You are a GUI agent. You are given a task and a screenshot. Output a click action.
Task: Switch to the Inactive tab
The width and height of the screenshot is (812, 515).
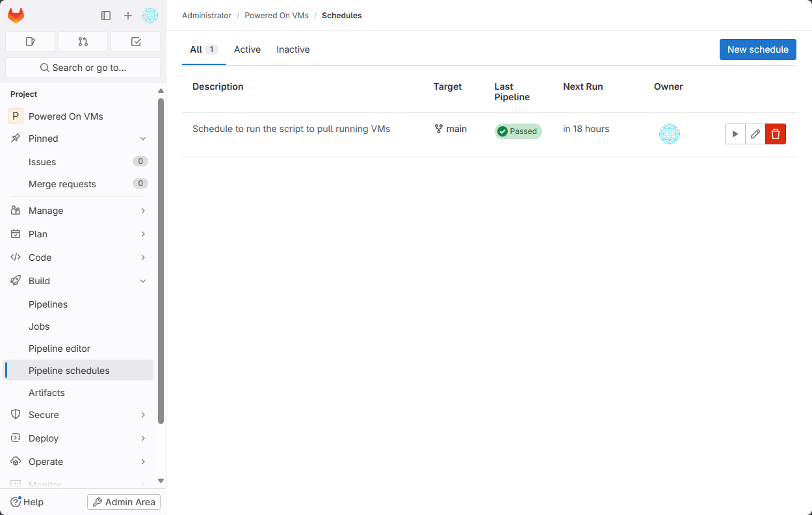[x=293, y=49]
